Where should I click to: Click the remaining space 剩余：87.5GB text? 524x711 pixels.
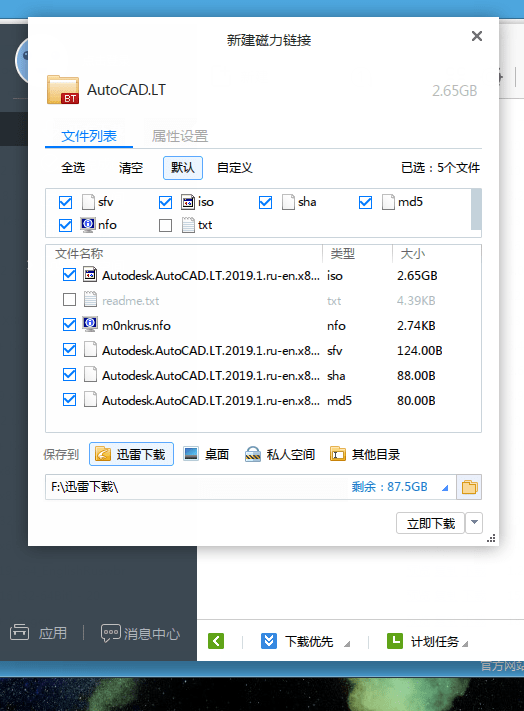tap(389, 487)
